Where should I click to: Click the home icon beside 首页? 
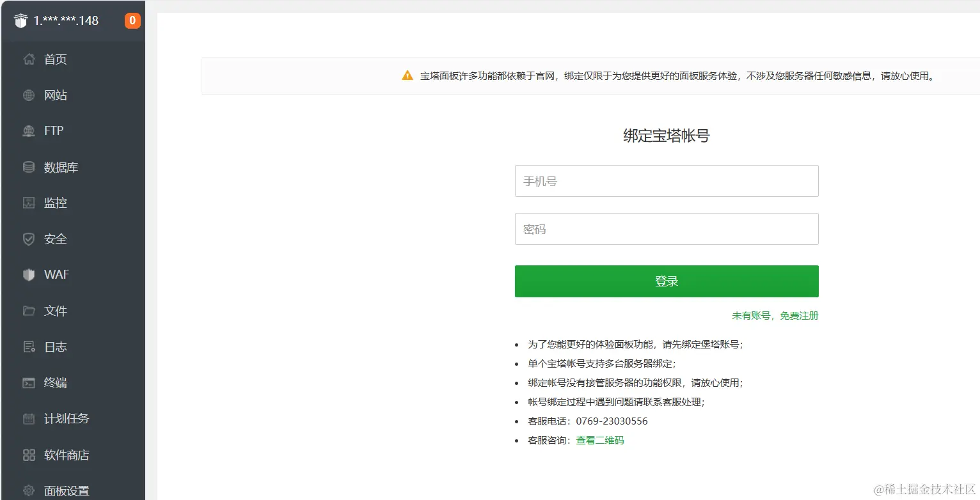coord(29,59)
